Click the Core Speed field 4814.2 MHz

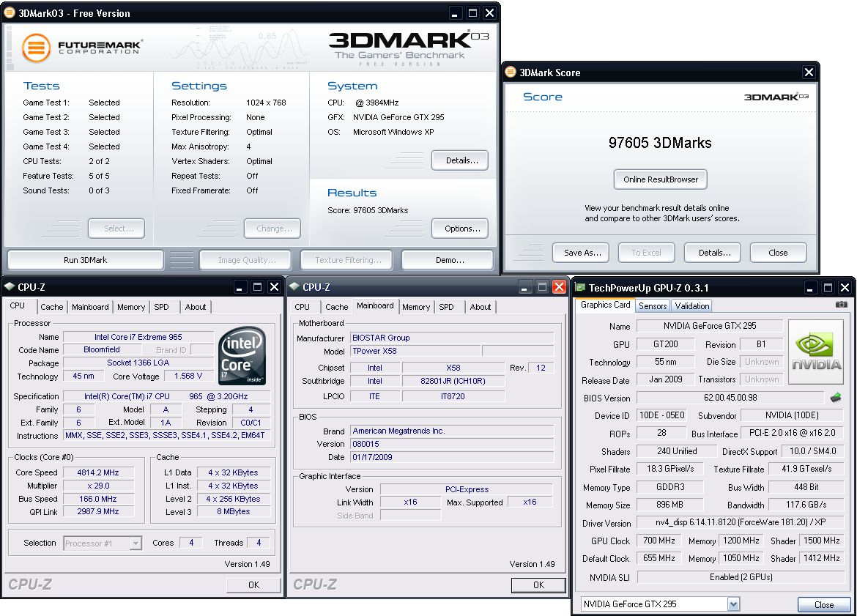pyautogui.click(x=98, y=472)
